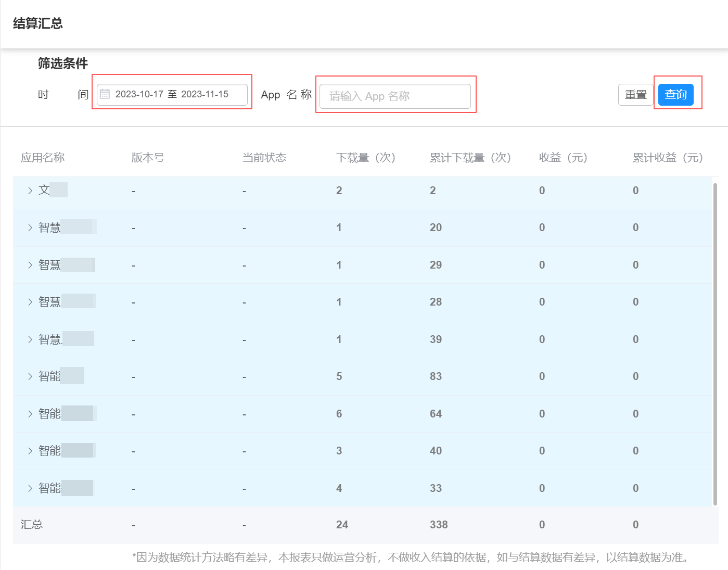Click the start date 2023-10-17
Screen dimensions: 728x570
[139, 94]
